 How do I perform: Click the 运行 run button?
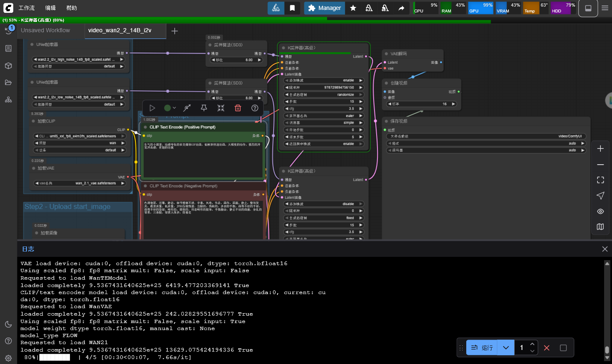pos(482,348)
